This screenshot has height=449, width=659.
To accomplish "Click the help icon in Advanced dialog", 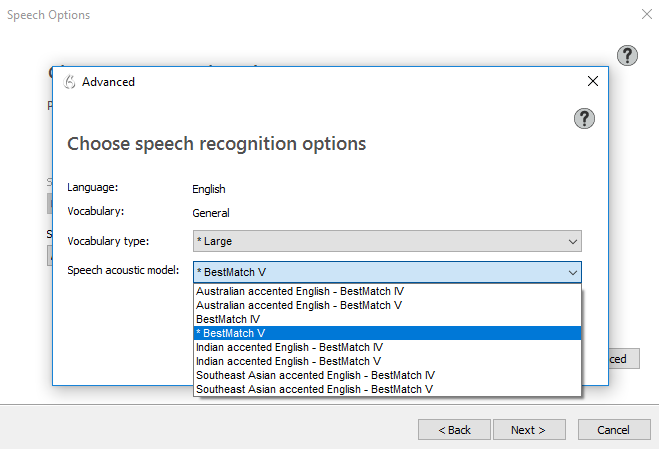I will click(x=585, y=119).
